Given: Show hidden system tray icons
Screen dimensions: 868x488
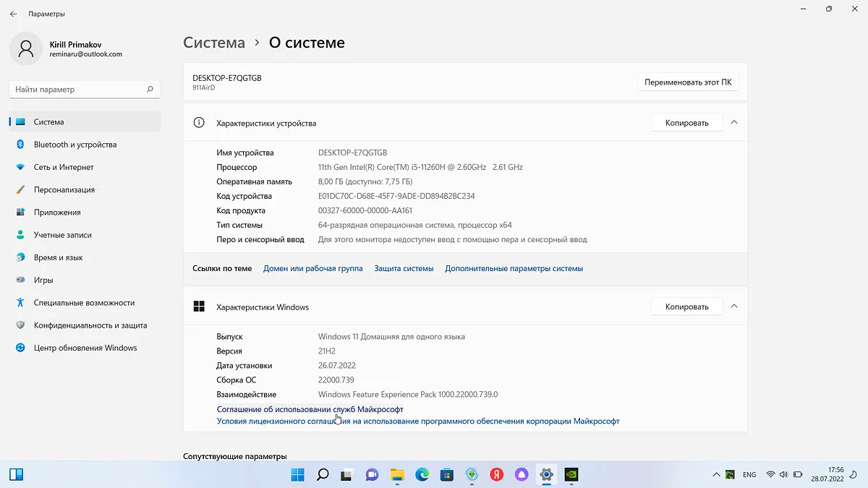Looking at the screenshot, I should 716,475.
